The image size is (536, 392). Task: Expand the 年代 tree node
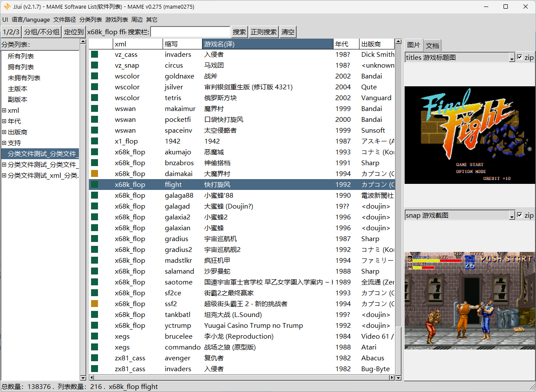click(4, 121)
